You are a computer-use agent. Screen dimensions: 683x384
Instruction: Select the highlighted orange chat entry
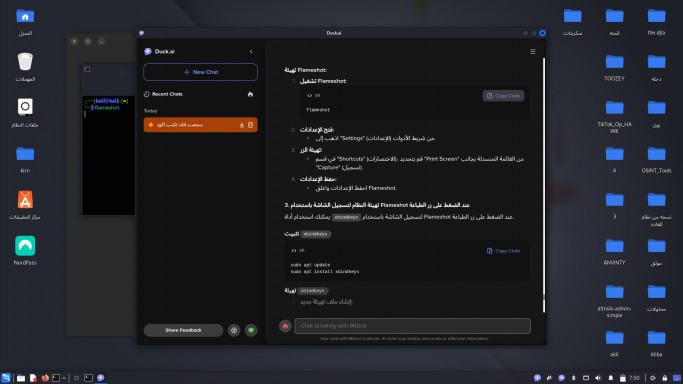(200, 125)
